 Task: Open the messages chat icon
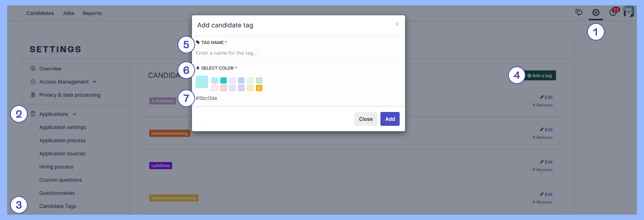(579, 13)
